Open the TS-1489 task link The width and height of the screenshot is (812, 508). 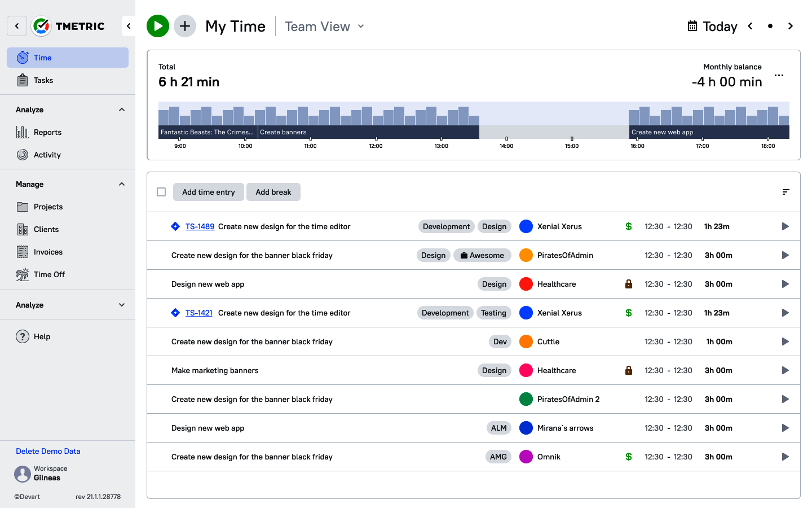click(x=200, y=226)
